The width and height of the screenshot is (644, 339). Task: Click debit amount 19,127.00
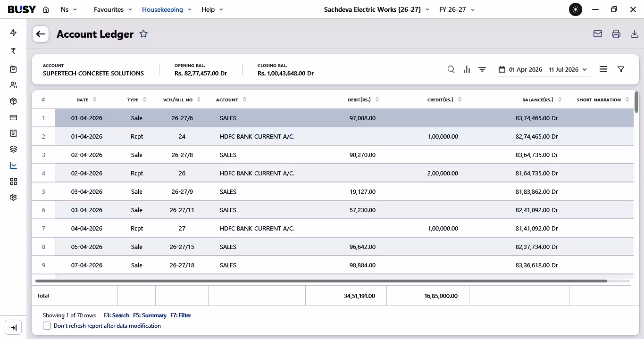point(362,191)
